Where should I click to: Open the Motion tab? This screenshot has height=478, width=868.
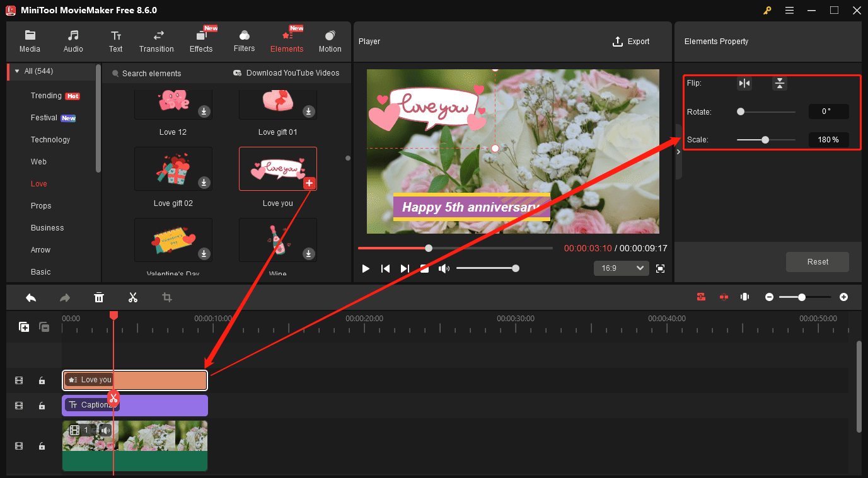330,42
